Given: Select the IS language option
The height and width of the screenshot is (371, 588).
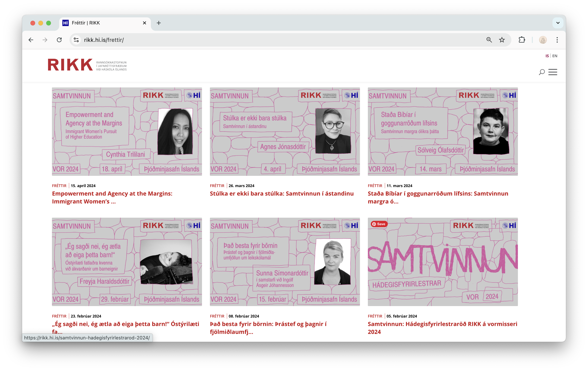Looking at the screenshot, I should click(547, 56).
